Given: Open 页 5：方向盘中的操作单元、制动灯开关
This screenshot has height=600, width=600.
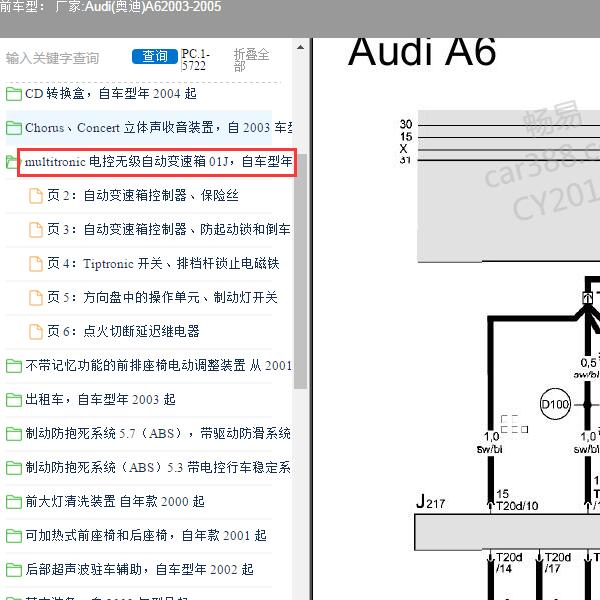Looking at the screenshot, I should point(162,297).
